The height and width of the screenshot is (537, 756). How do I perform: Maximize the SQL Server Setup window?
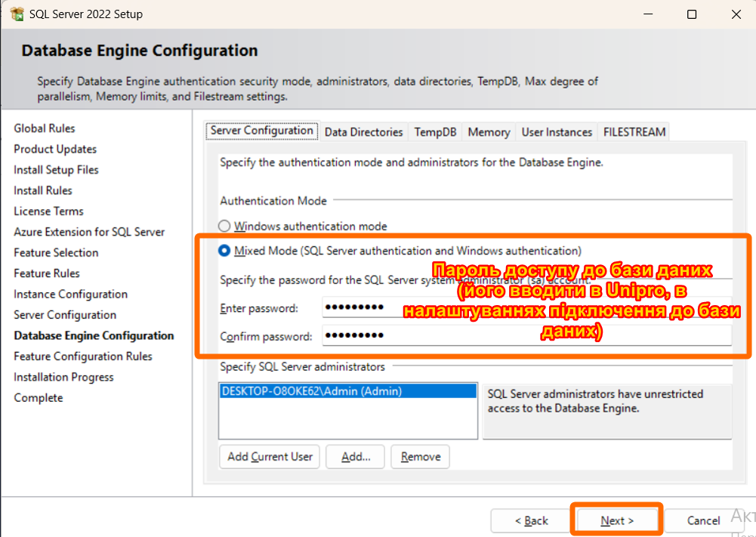pyautogui.click(x=692, y=14)
